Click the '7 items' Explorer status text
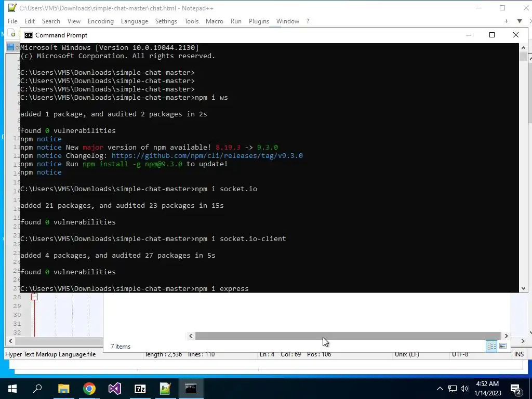 pos(121,347)
